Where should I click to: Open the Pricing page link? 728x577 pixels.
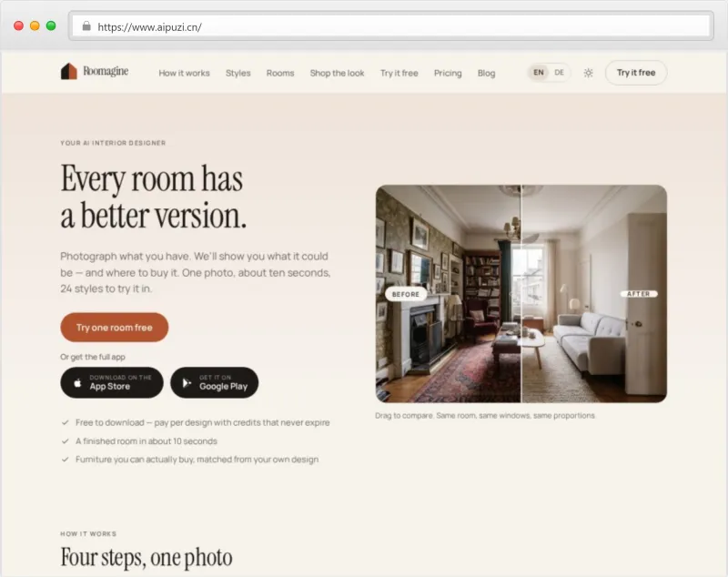click(448, 73)
